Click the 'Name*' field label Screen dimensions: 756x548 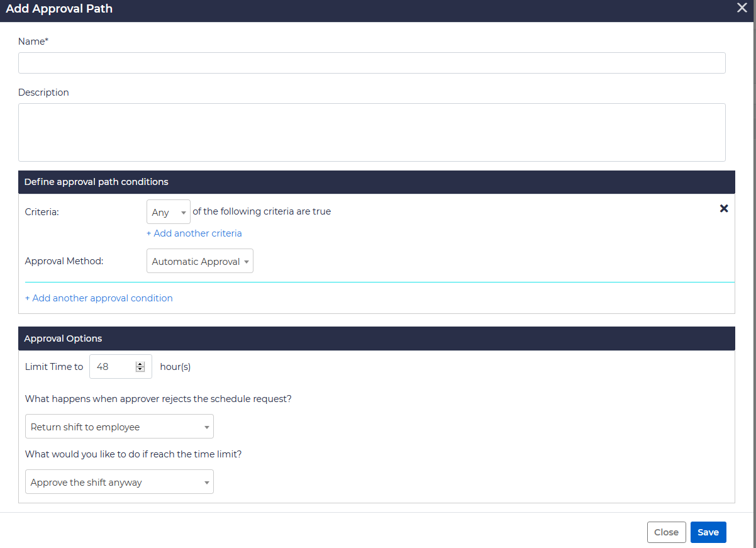click(33, 42)
